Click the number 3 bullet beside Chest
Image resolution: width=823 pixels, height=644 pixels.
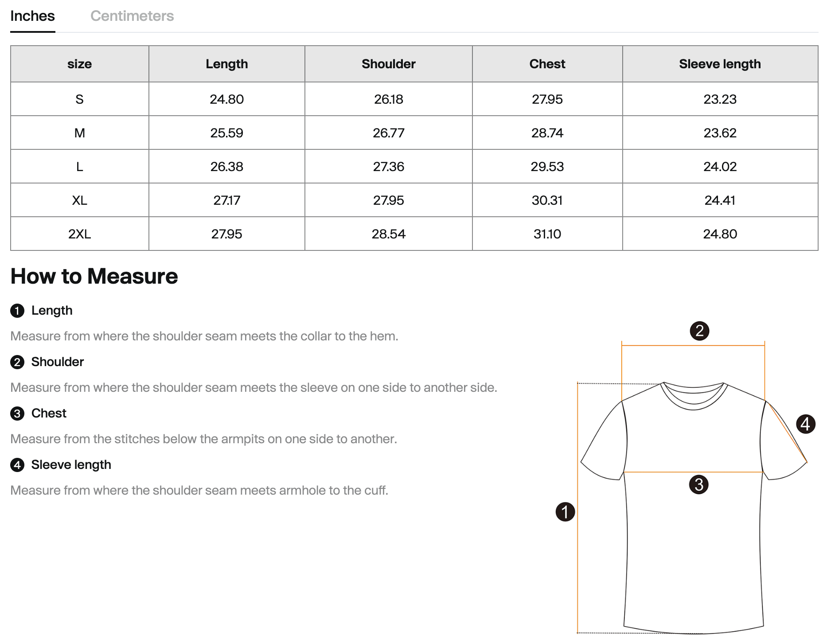tap(17, 414)
